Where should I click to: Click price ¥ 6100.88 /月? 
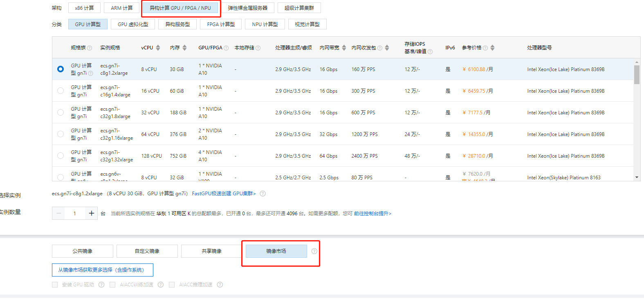pyautogui.click(x=478, y=69)
